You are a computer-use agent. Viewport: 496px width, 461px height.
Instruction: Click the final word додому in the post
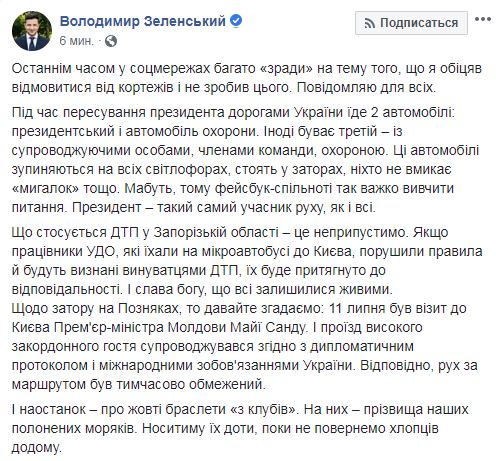pos(37,447)
